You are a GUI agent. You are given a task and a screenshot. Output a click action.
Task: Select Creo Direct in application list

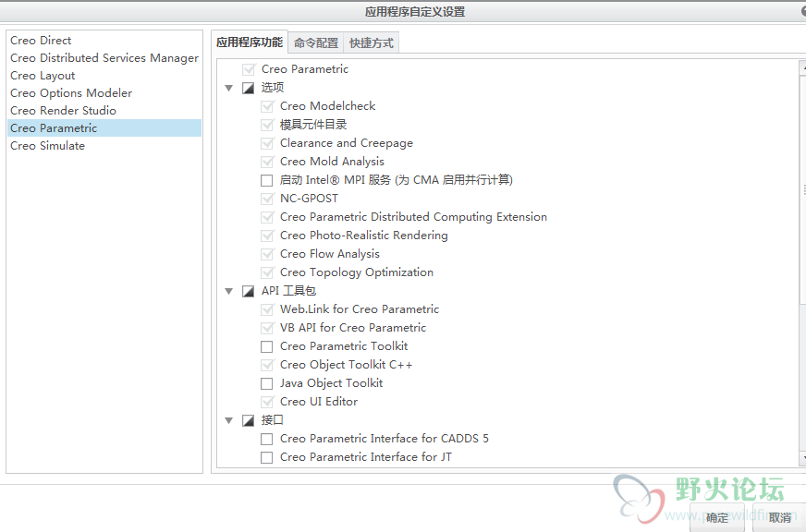coord(104,40)
